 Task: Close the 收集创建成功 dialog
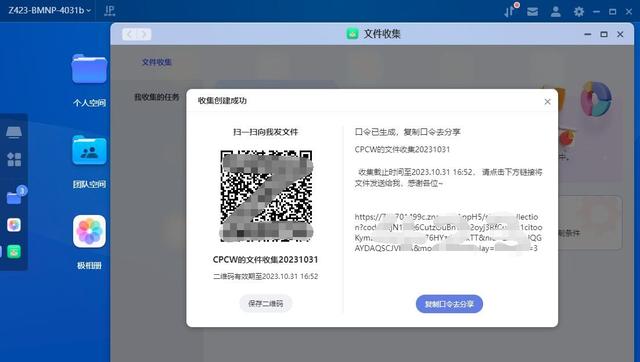pos(547,102)
